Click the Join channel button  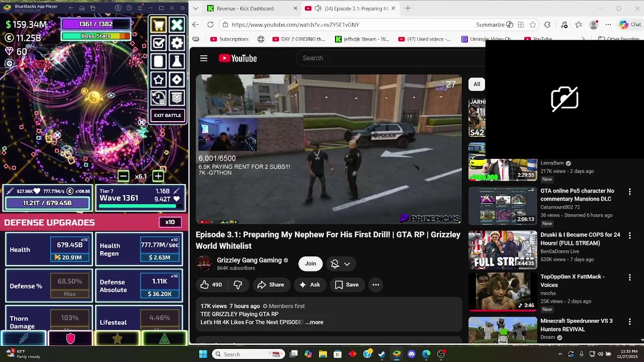310,264
